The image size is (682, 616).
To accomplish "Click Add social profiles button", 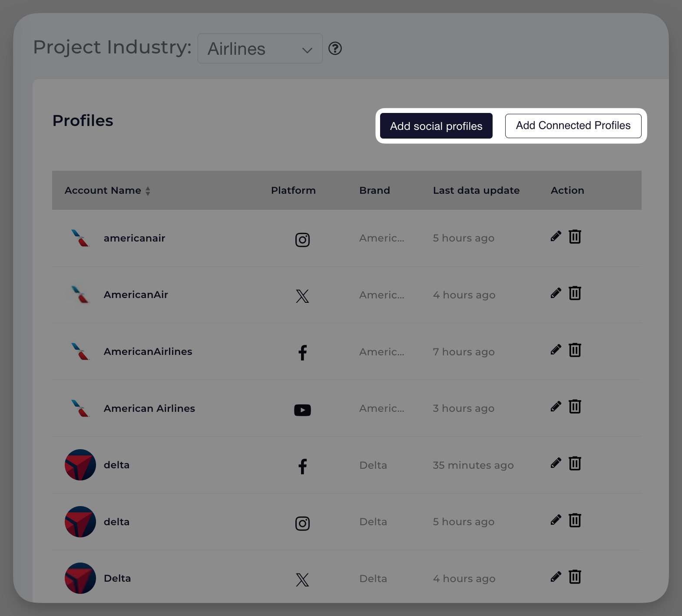I will coord(436,126).
